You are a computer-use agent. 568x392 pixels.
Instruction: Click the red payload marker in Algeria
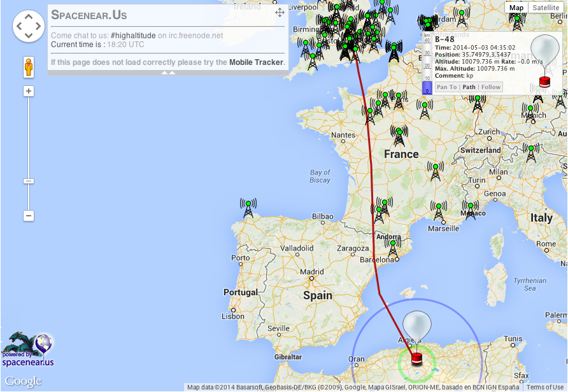(x=417, y=358)
